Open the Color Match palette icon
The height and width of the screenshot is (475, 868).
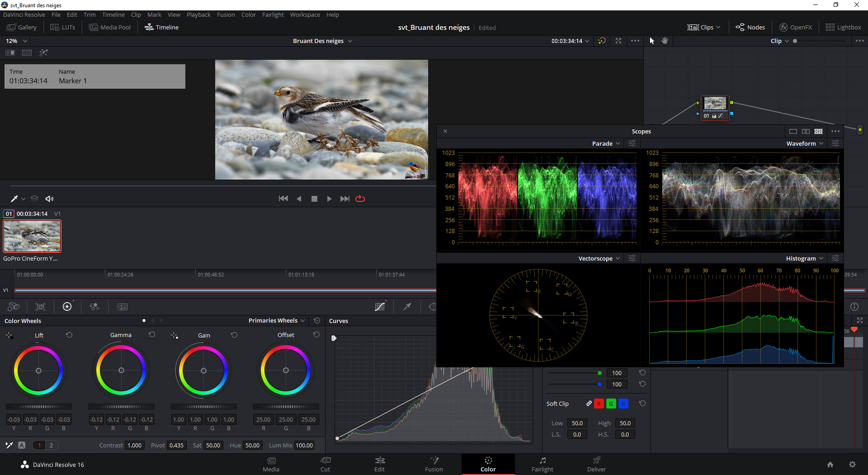pyautogui.click(x=40, y=307)
